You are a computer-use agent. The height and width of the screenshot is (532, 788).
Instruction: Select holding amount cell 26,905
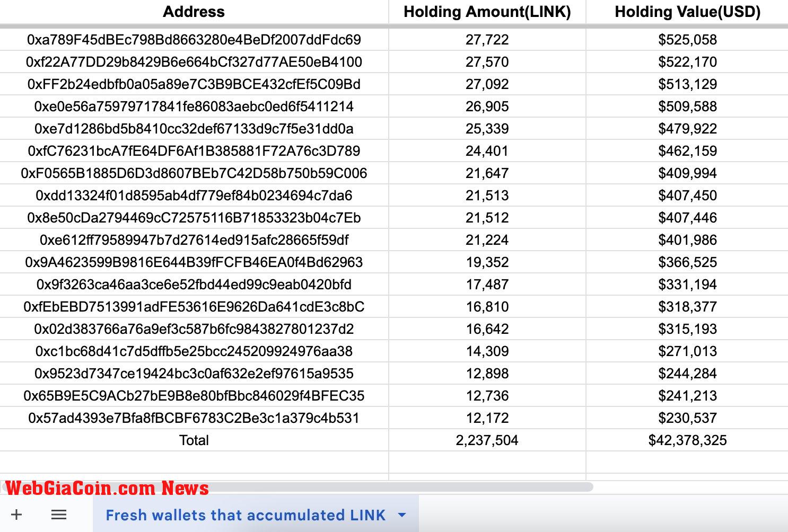point(487,107)
